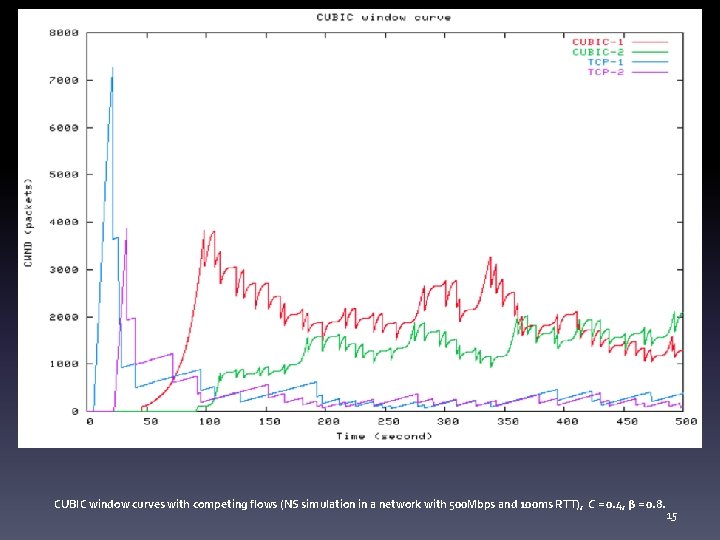Click the chart title 'CUBIC window curve'
Screen dimensions: 720x540
coord(383,17)
